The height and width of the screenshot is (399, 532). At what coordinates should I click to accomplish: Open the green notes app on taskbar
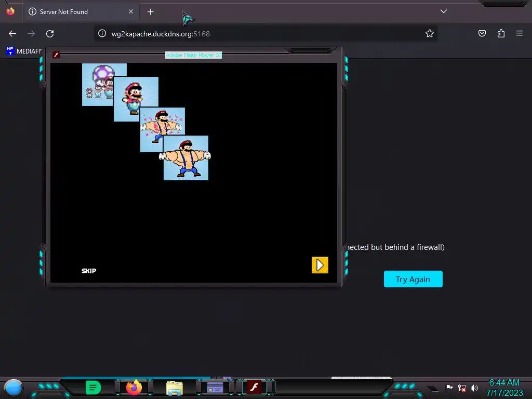point(94,388)
